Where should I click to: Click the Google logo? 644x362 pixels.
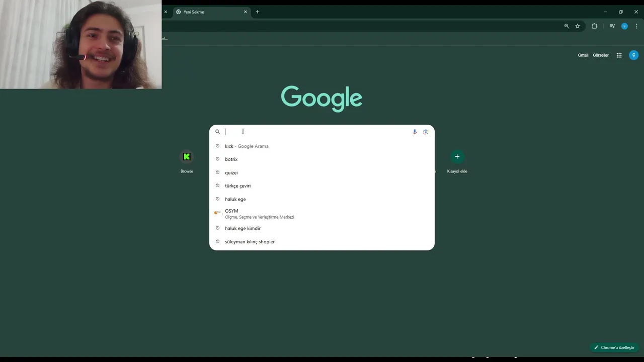click(321, 99)
